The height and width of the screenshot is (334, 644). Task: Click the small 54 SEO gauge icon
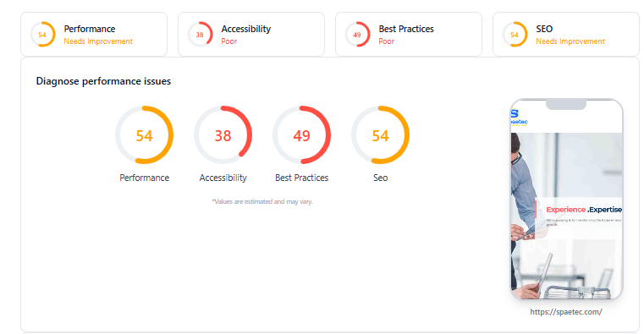pyautogui.click(x=515, y=35)
